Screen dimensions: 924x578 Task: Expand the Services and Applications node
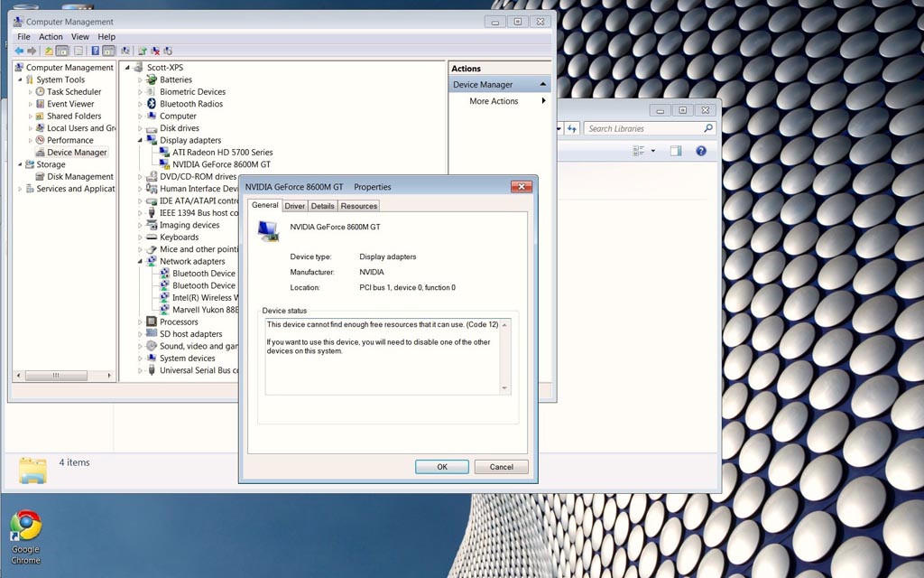(x=20, y=189)
